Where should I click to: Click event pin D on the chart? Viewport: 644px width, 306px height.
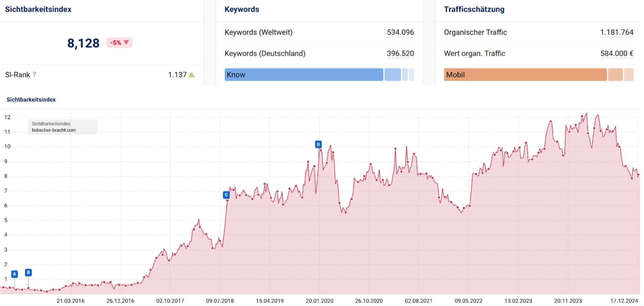318,144
